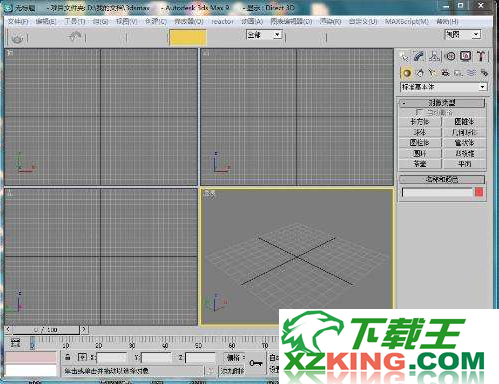Open the Display panel tab
This screenshot has width=499, height=384.
pos(466,56)
